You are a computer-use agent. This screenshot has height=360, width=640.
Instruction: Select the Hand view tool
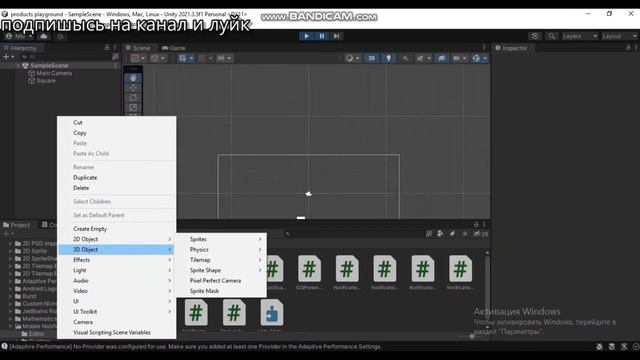pyautogui.click(x=133, y=78)
